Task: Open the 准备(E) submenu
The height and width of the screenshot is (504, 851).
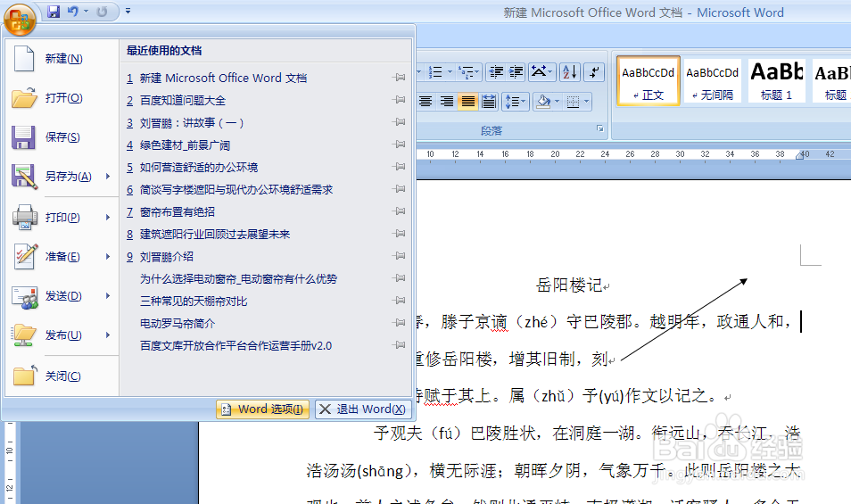Action: point(62,257)
